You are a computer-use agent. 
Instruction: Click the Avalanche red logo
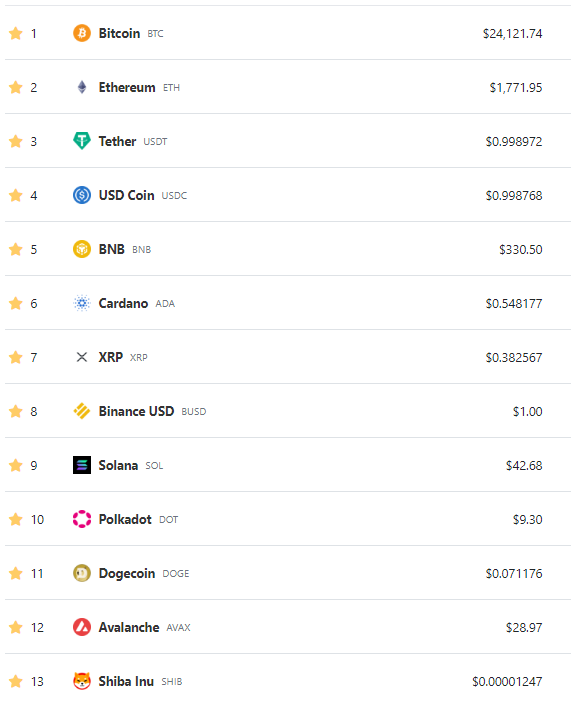click(82, 627)
